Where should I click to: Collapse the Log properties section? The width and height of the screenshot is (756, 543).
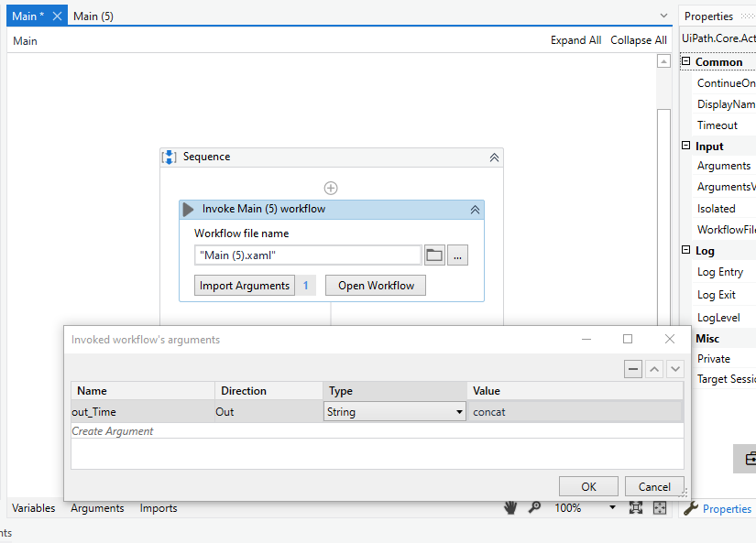(x=686, y=250)
